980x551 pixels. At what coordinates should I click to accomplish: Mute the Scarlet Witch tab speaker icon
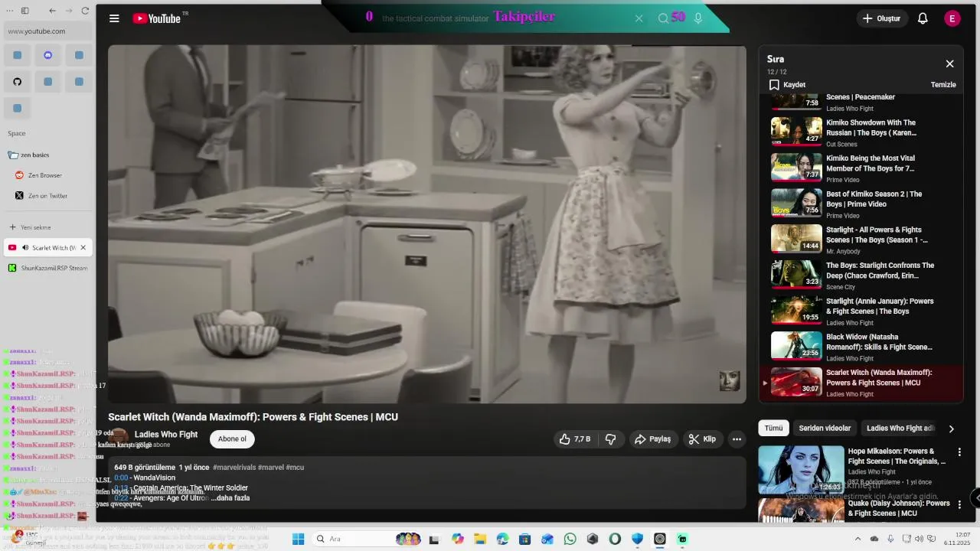25,248
